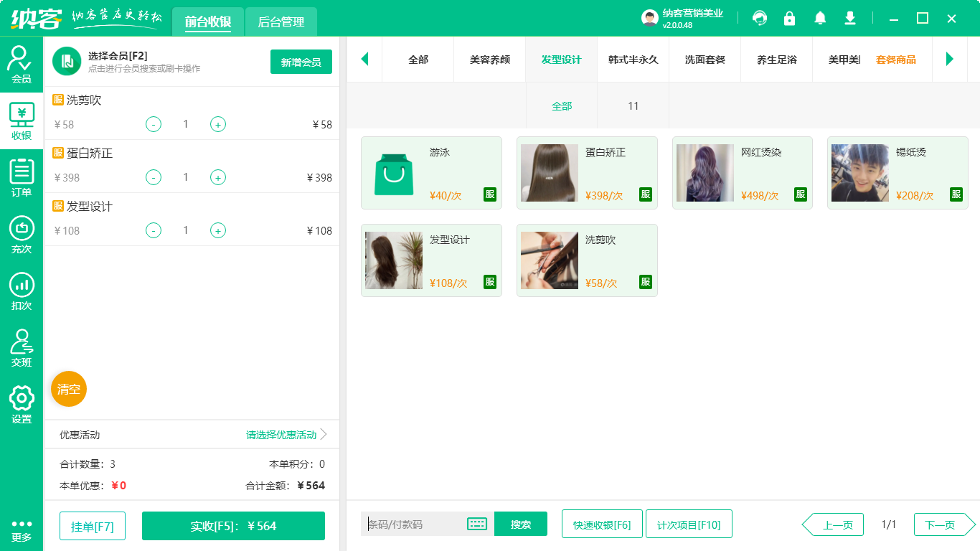
Task: Select the 养生足浴 category tab
Action: pos(776,60)
